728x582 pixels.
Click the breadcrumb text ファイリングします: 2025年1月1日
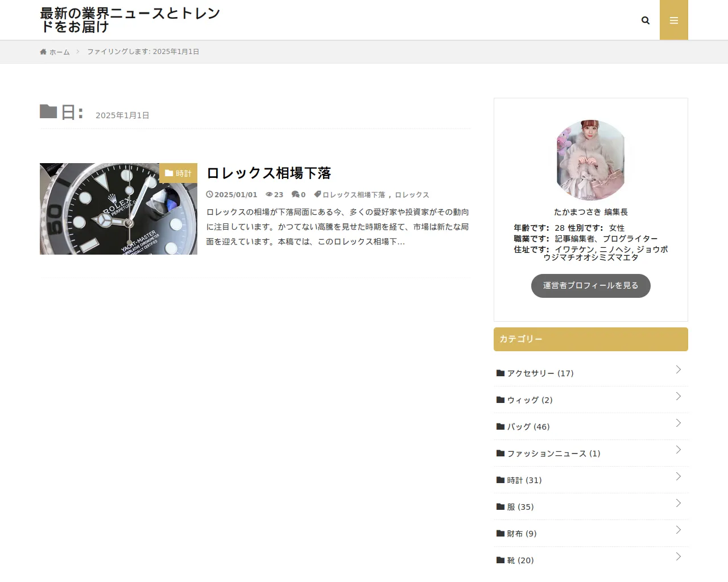(x=143, y=52)
